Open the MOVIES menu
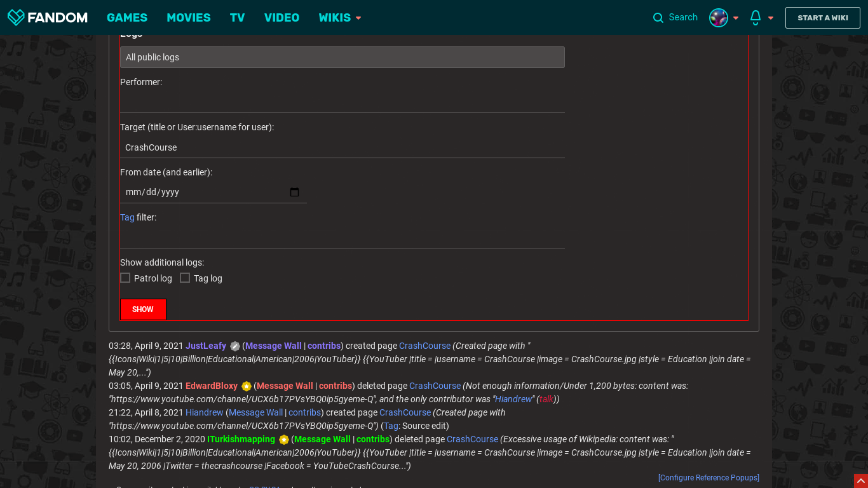 click(x=189, y=18)
